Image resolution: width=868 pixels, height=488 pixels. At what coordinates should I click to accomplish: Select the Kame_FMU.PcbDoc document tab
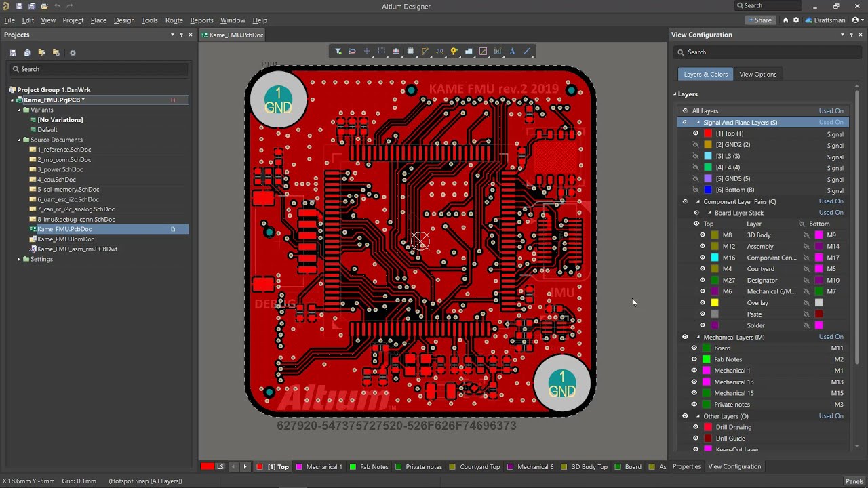(232, 35)
